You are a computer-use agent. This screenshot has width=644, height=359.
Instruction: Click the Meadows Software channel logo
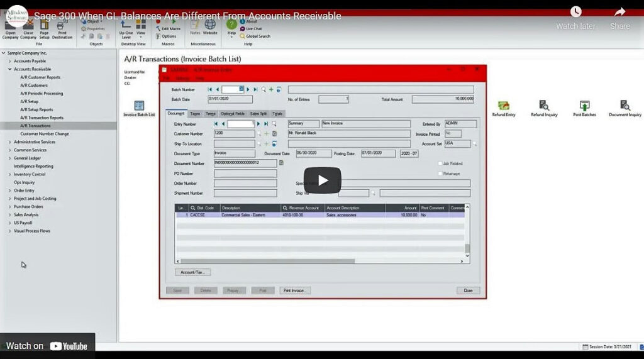click(17, 16)
